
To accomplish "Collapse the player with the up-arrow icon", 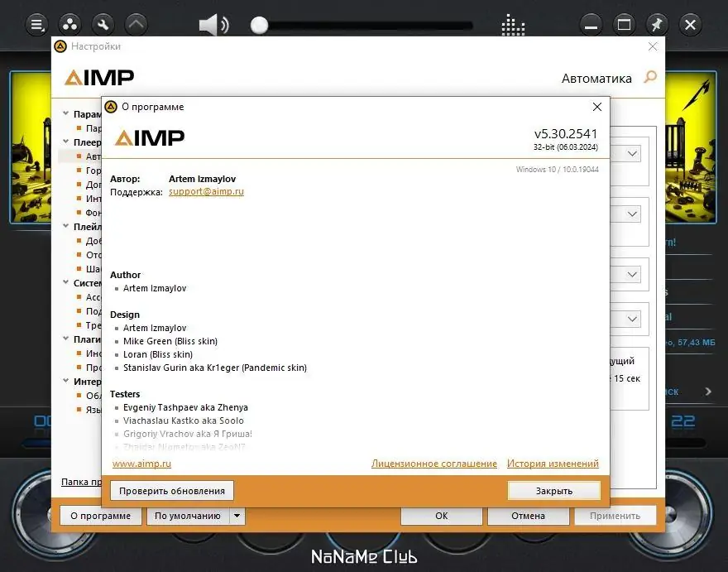I will (136, 24).
